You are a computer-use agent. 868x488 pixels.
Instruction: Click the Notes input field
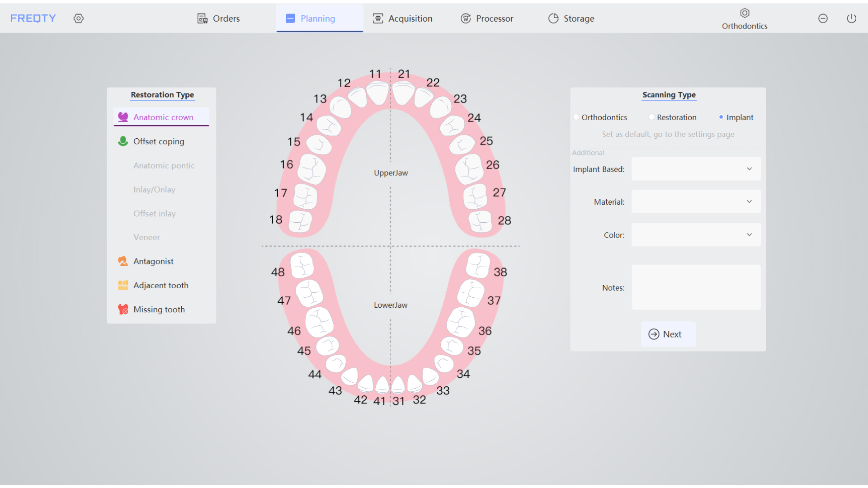tap(694, 288)
